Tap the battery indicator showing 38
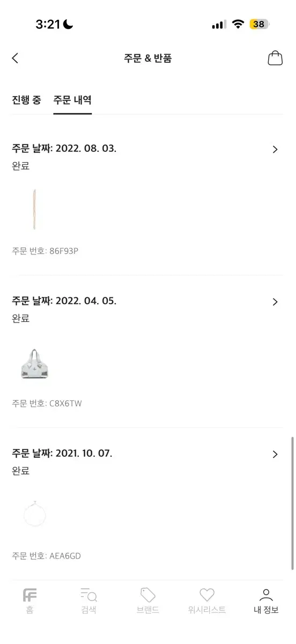 (260, 25)
